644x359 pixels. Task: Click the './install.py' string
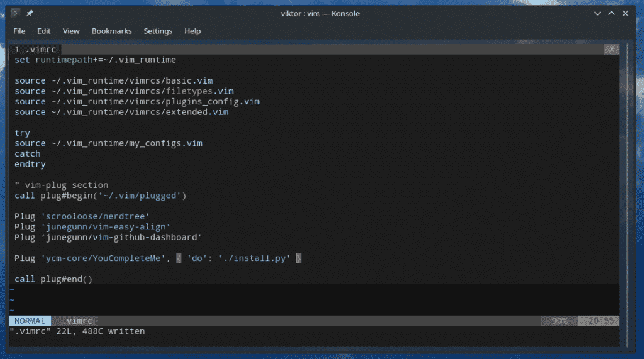click(x=254, y=258)
